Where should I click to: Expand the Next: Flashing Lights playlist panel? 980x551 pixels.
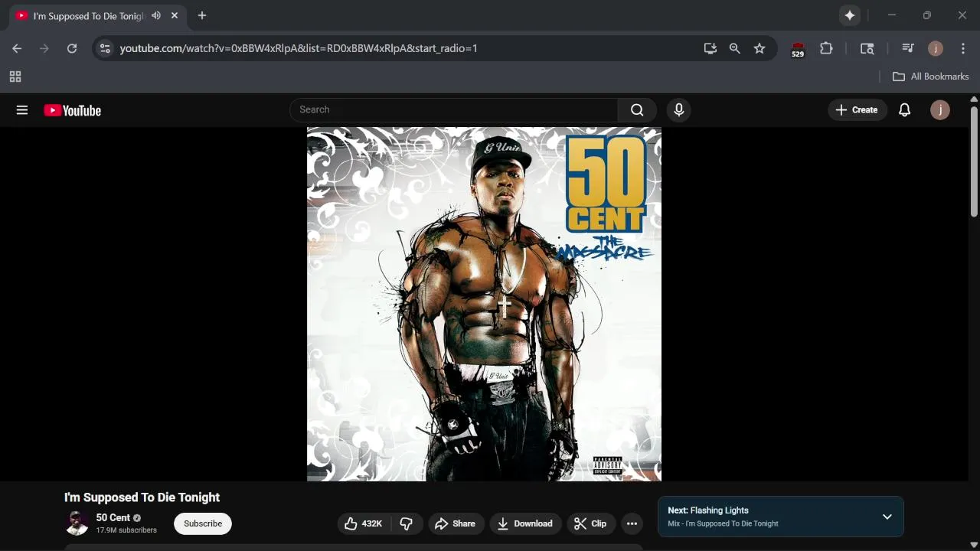click(x=887, y=517)
